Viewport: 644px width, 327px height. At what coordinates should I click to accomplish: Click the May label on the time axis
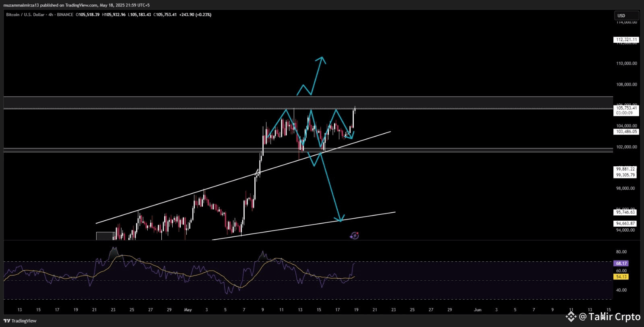(x=188, y=310)
